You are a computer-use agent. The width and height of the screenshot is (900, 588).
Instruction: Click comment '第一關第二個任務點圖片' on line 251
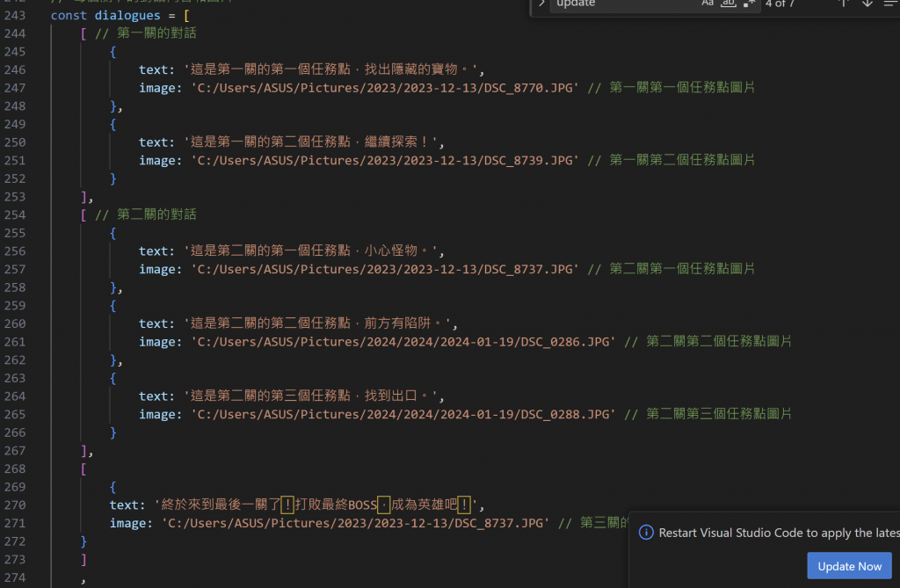(682, 160)
